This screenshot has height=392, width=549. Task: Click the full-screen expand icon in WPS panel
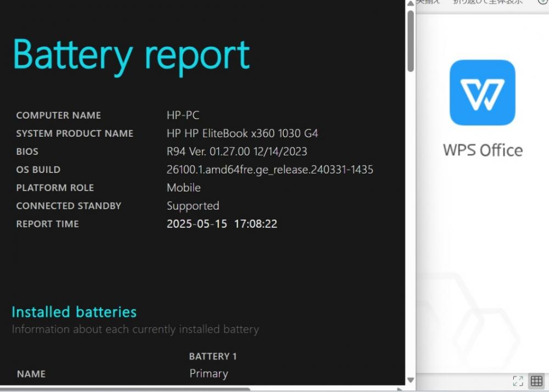coord(518,381)
